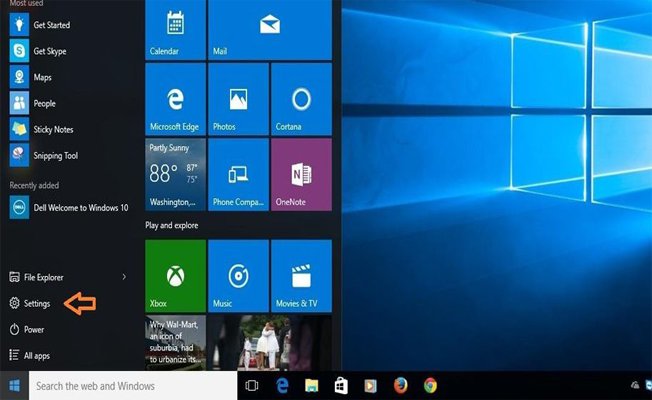The height and width of the screenshot is (400, 652).
Task: Open the Get Started app
Action: coord(40,25)
